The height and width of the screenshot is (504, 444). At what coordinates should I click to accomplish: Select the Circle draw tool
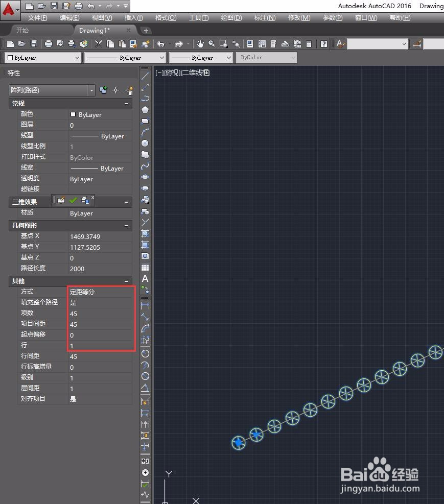click(145, 143)
